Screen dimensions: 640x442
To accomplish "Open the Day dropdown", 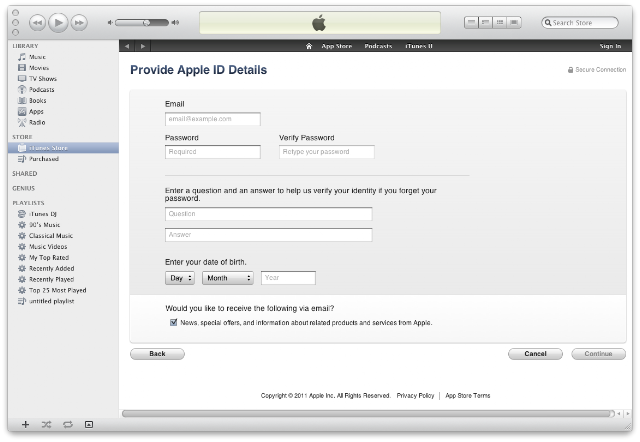I will coord(180,278).
